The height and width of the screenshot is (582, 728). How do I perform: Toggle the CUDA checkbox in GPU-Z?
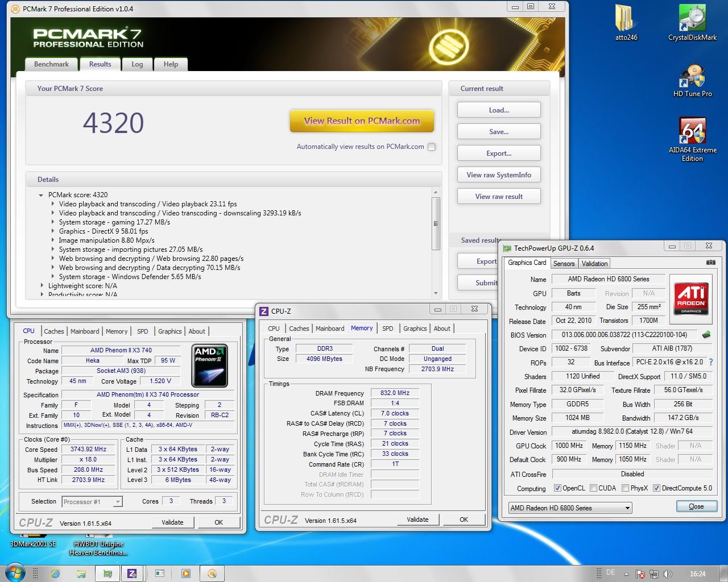[x=593, y=488]
